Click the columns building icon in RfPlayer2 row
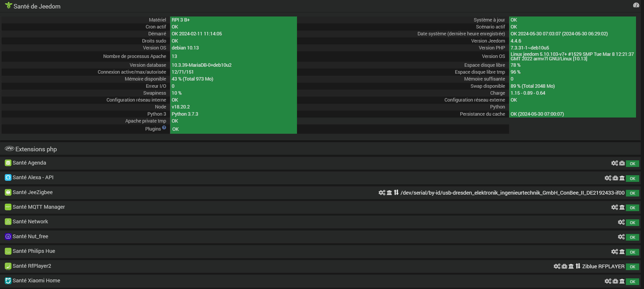This screenshot has width=644, height=289. tap(571, 266)
